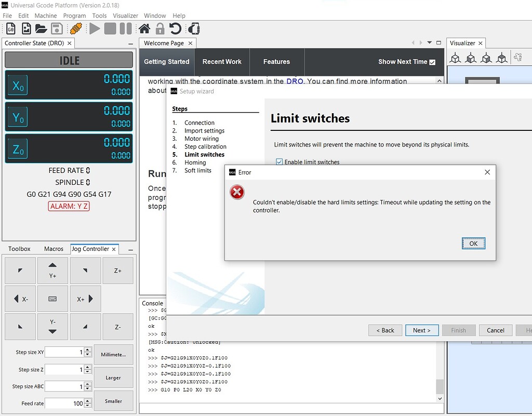Switch to the Toolbox tab
The width and height of the screenshot is (532, 416).
pyautogui.click(x=19, y=249)
